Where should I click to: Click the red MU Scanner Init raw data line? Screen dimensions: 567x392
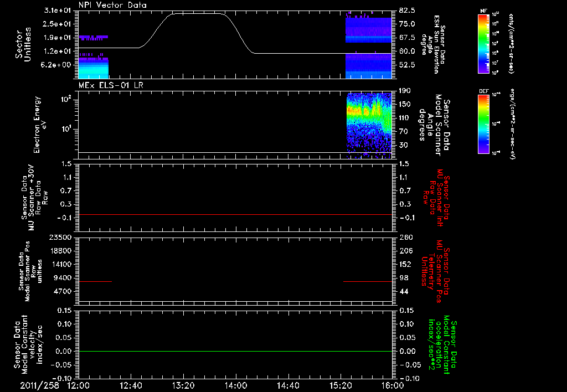coord(235,214)
